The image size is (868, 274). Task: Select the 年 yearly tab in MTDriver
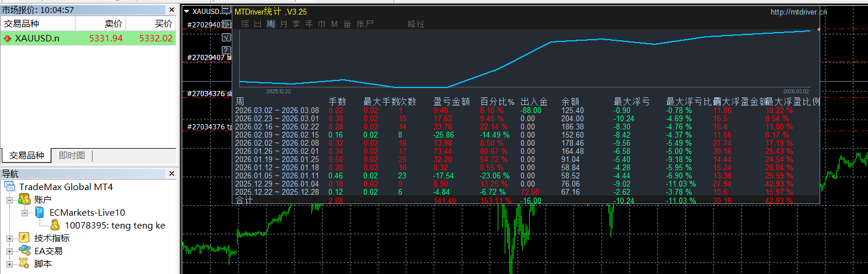(309, 24)
